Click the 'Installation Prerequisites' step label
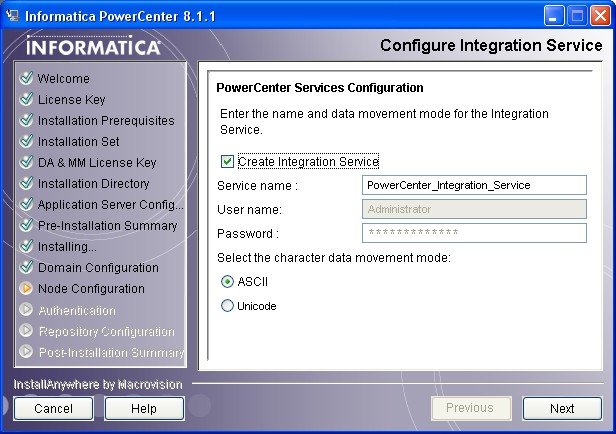616x434 pixels. tap(106, 121)
